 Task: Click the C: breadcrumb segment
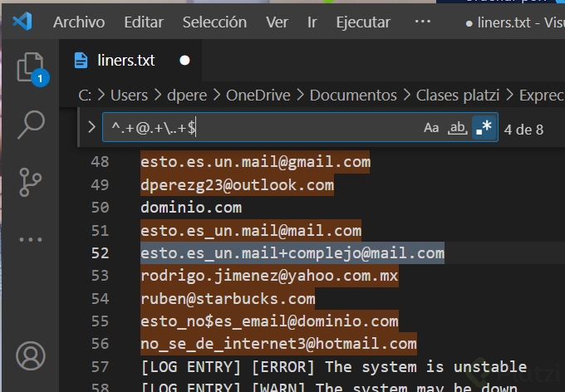tap(85, 96)
